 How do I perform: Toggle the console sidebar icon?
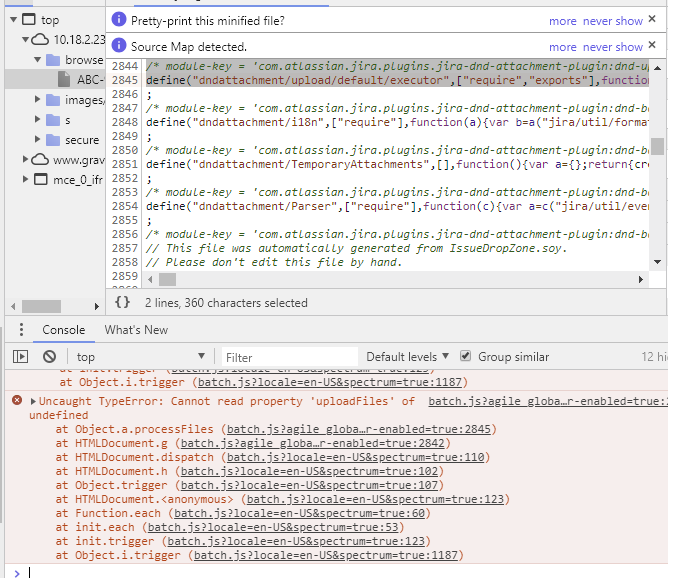pos(21,357)
